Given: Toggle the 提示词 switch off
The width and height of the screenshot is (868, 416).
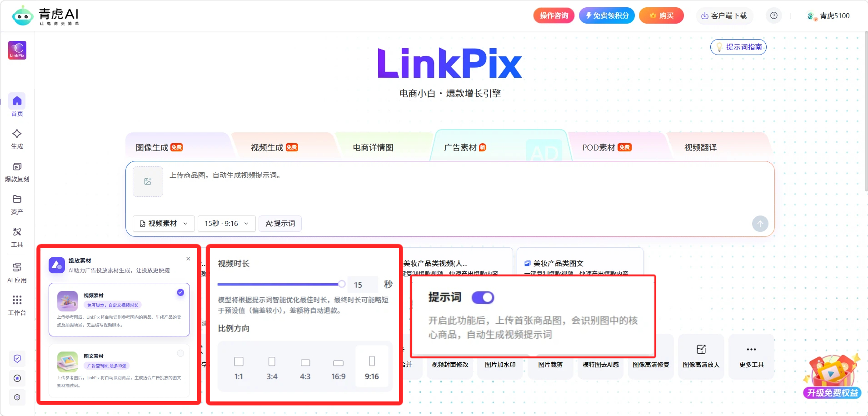Looking at the screenshot, I should point(483,297).
